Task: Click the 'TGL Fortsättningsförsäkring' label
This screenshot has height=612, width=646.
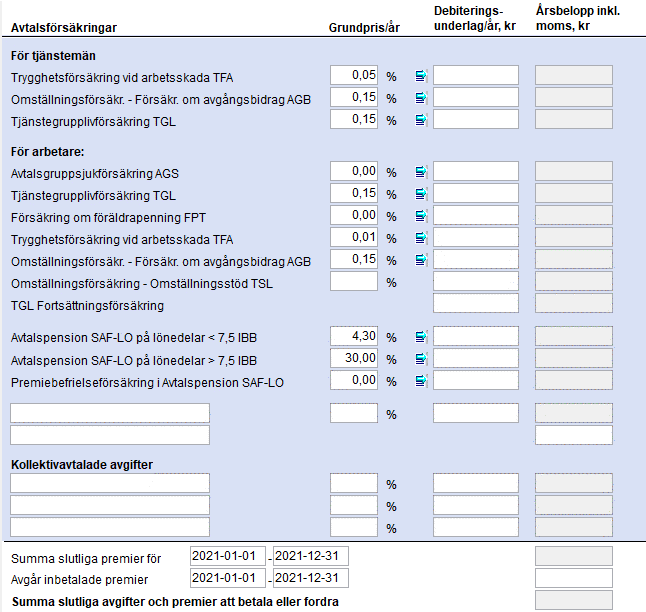Action: point(87,306)
